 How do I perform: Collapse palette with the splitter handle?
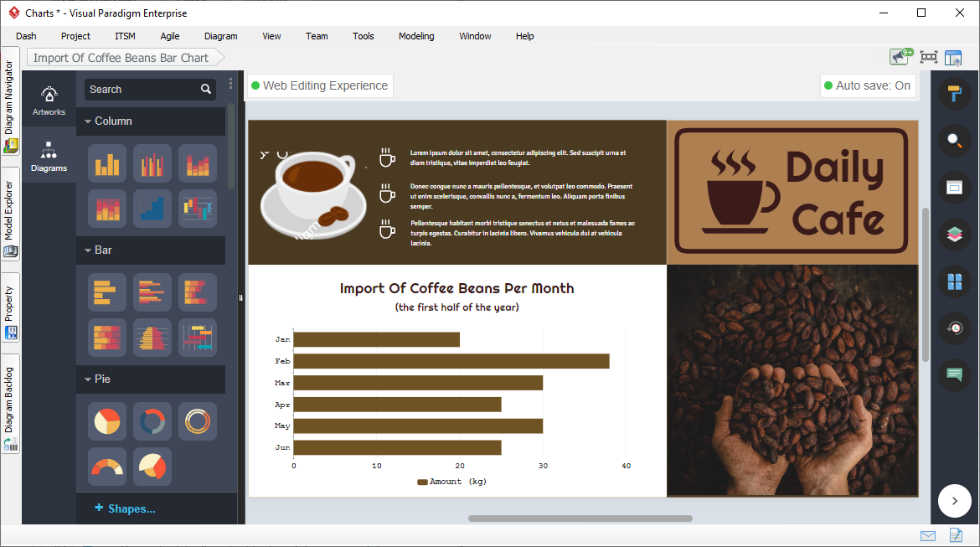pos(240,297)
